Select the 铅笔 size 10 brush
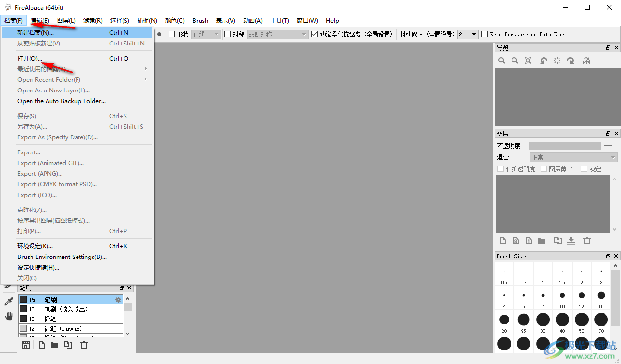This screenshot has height=364, width=621. click(71, 319)
